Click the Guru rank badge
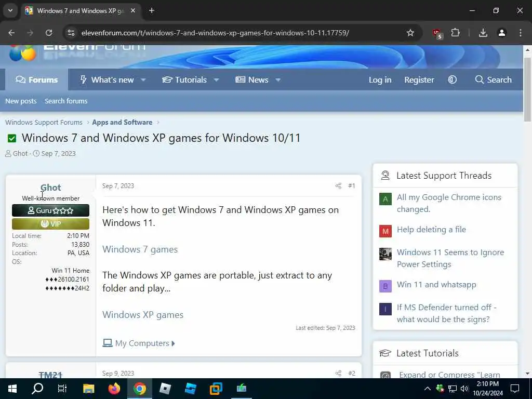The height and width of the screenshot is (399, 532). [x=50, y=210]
